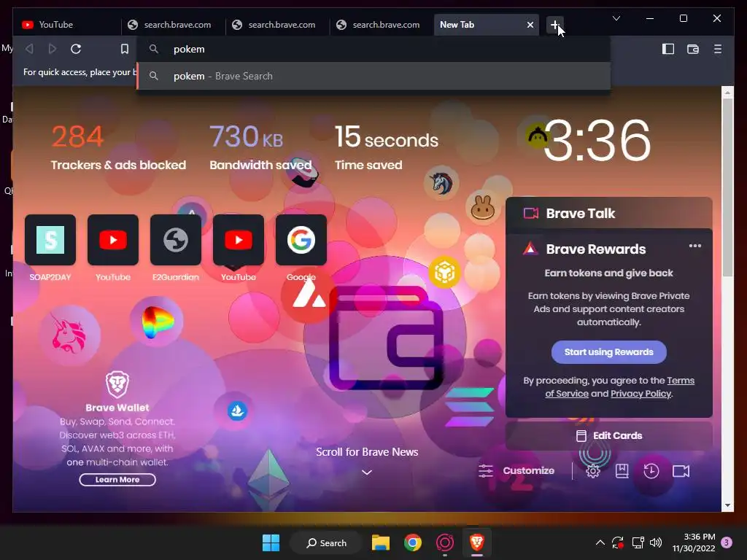Click the Scroll for Brave News chevron

[366, 472]
